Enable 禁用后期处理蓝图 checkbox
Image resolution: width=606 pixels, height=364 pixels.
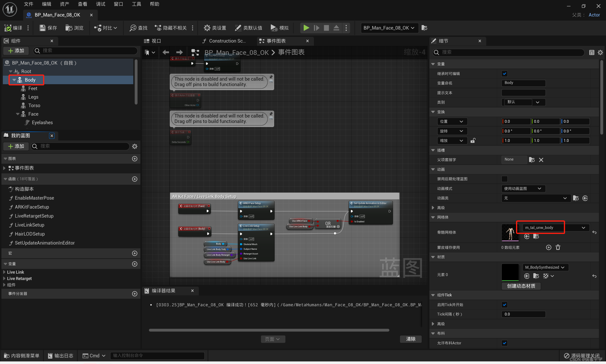(x=504, y=179)
